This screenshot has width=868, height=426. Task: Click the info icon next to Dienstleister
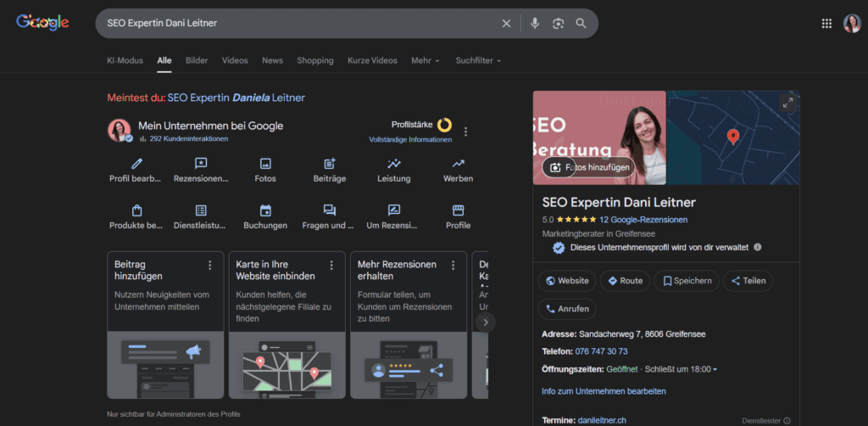787,421
